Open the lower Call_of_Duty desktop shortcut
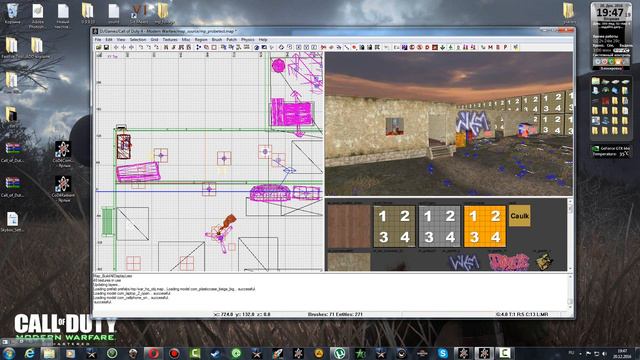This screenshot has width=640, height=360. pos(12,187)
